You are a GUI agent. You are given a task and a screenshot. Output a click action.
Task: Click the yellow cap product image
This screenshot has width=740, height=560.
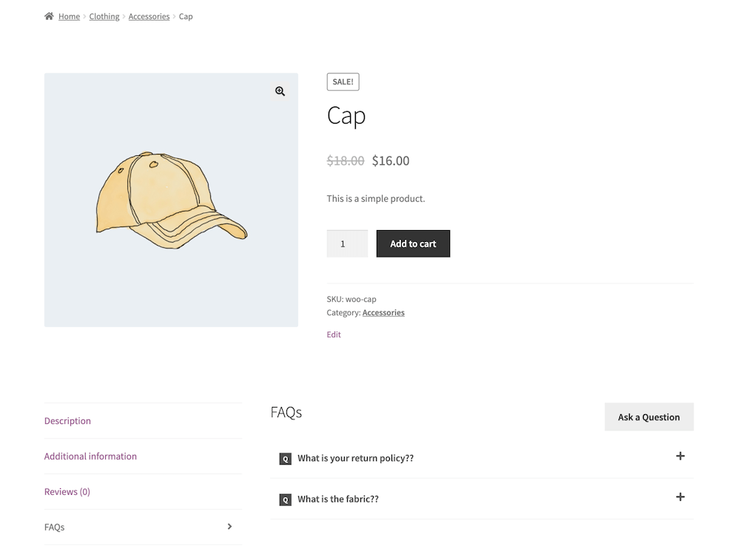[171, 200]
